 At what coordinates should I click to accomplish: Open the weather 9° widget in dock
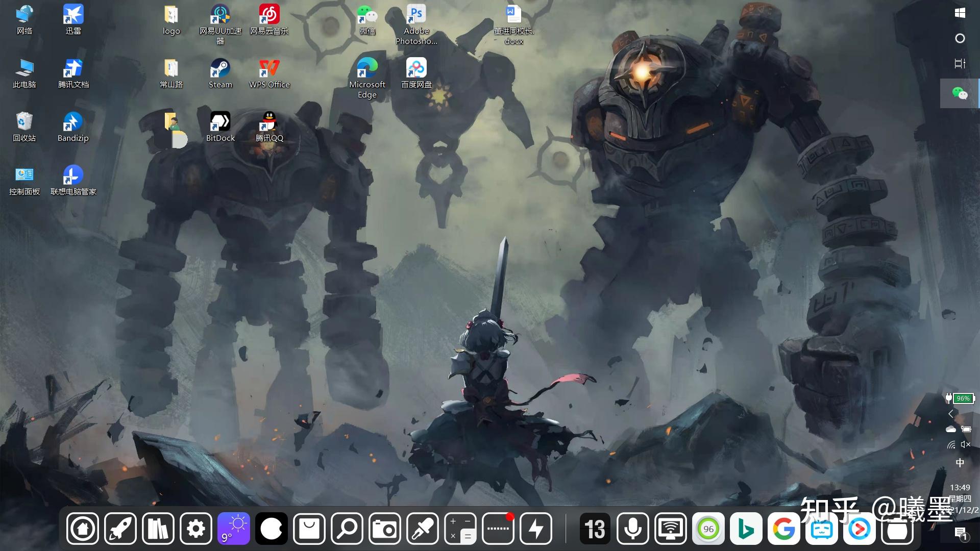click(234, 529)
